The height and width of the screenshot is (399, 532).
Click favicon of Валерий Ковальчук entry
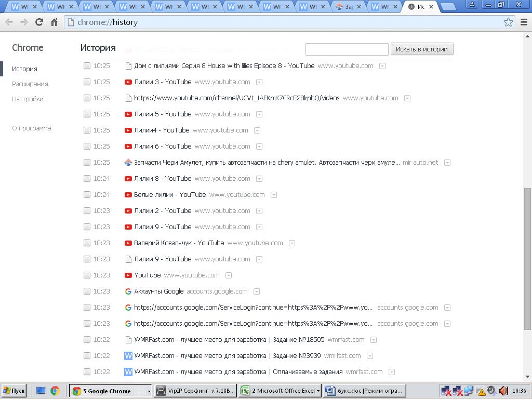point(128,243)
